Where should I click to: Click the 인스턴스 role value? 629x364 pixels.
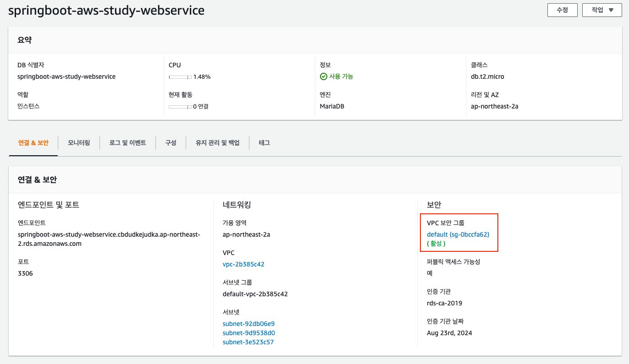point(28,106)
